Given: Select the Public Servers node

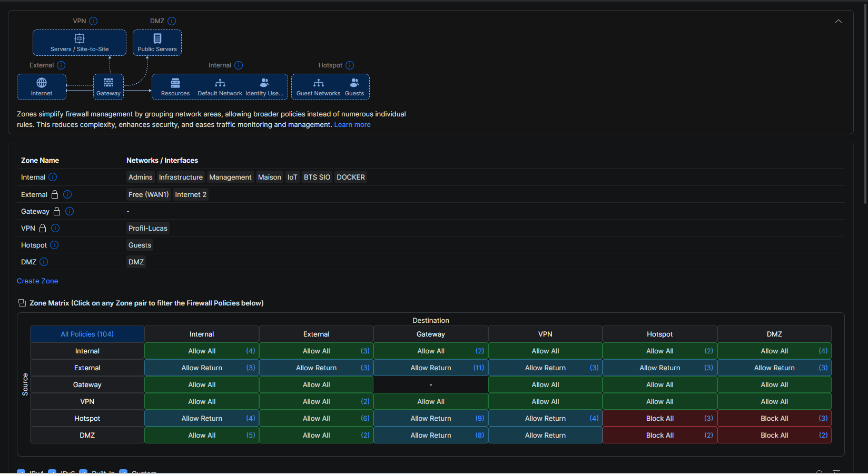Looking at the screenshot, I should coord(157,43).
